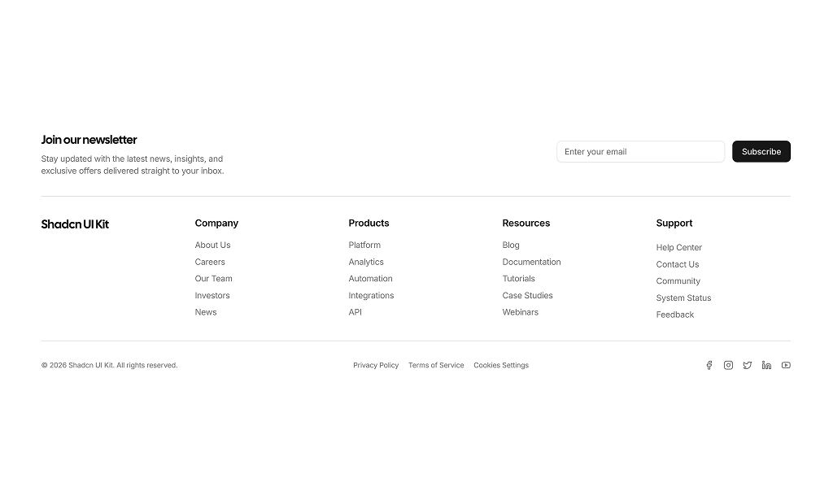
Task: Focus the Enter your email field
Action: (640, 151)
